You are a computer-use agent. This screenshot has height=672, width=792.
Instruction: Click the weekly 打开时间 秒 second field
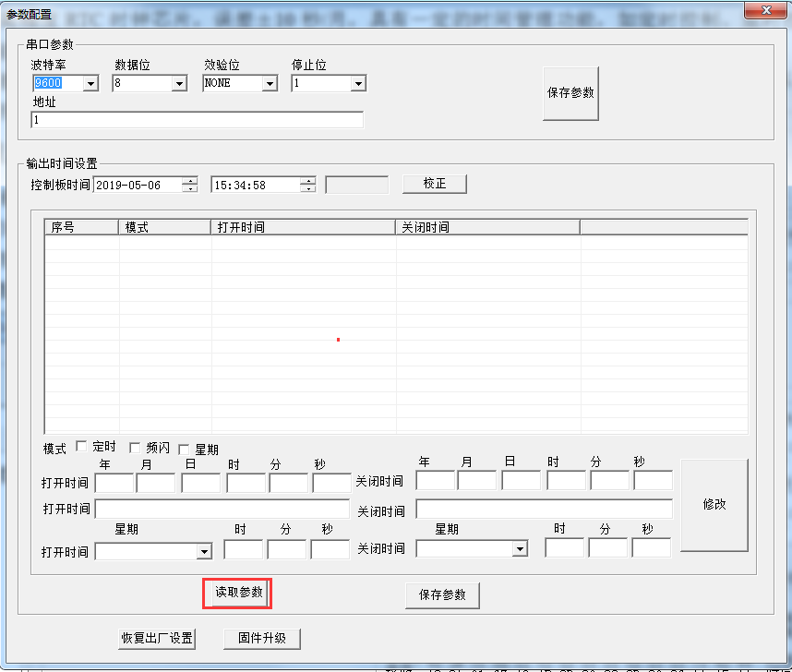tap(330, 549)
